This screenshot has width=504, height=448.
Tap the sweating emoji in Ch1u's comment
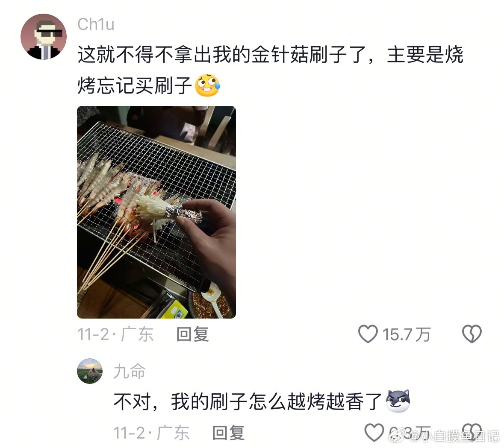point(208,85)
